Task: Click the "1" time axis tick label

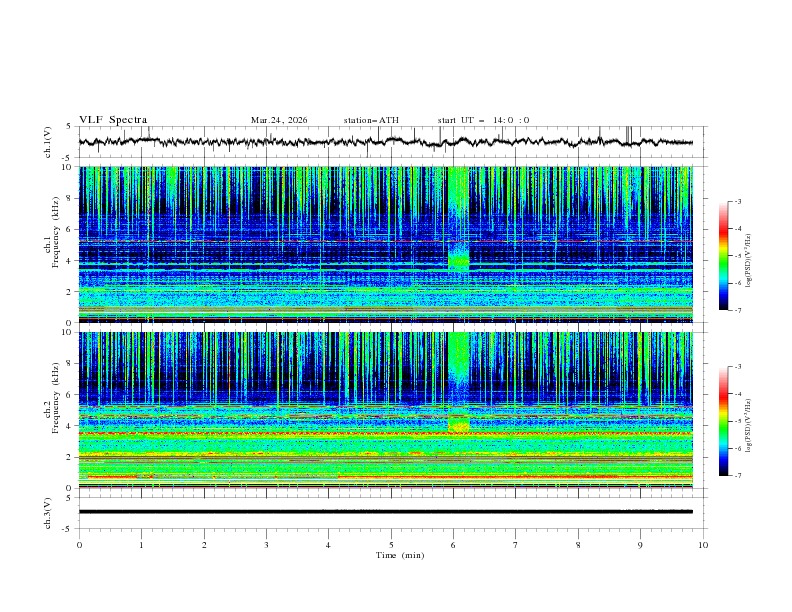Action: point(141,545)
